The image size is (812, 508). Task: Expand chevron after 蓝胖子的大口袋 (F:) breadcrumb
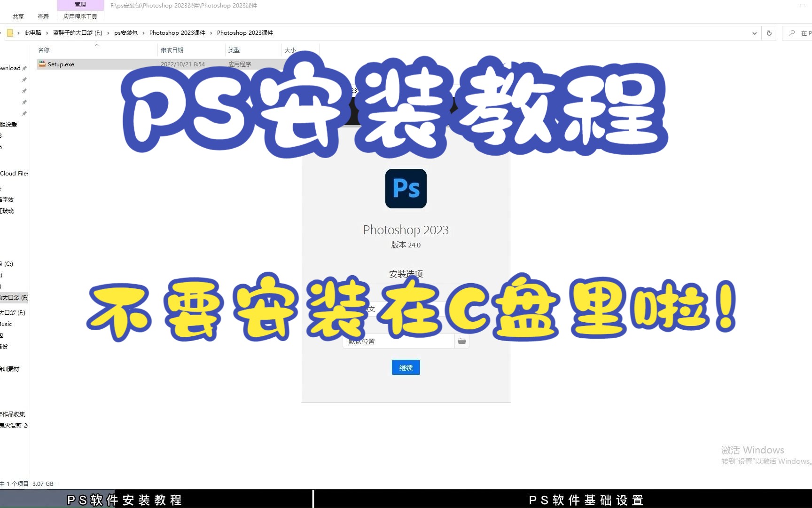(108, 33)
